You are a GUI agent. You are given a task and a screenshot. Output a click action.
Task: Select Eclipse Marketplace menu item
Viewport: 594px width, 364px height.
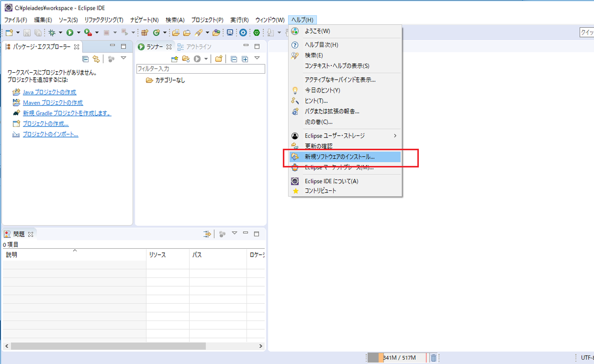click(x=346, y=167)
